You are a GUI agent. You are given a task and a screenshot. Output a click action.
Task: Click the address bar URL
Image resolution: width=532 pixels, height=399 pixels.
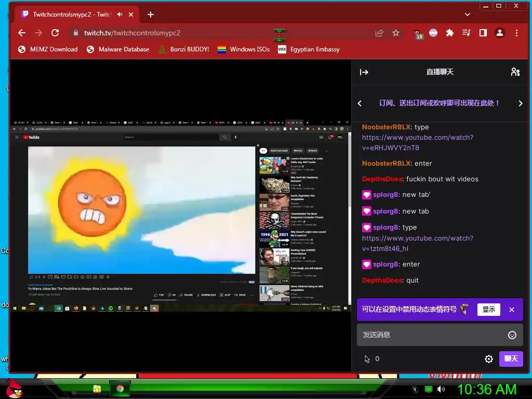pyautogui.click(x=132, y=33)
